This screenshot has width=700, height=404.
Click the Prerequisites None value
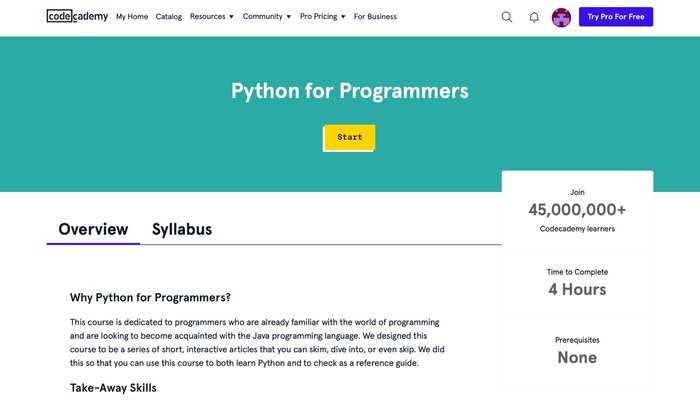tap(577, 357)
